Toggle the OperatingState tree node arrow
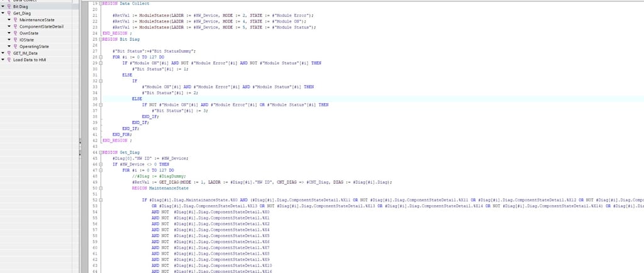This screenshot has height=273, width=644. click(9, 47)
